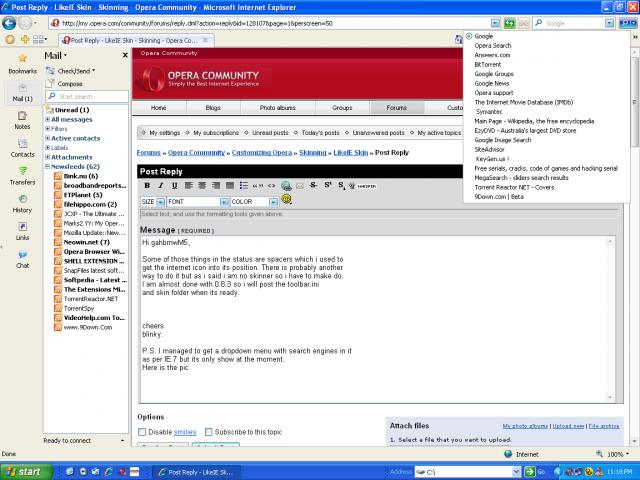Click the Skinning breadcrumb link
640x480 pixels.
pyautogui.click(x=313, y=153)
